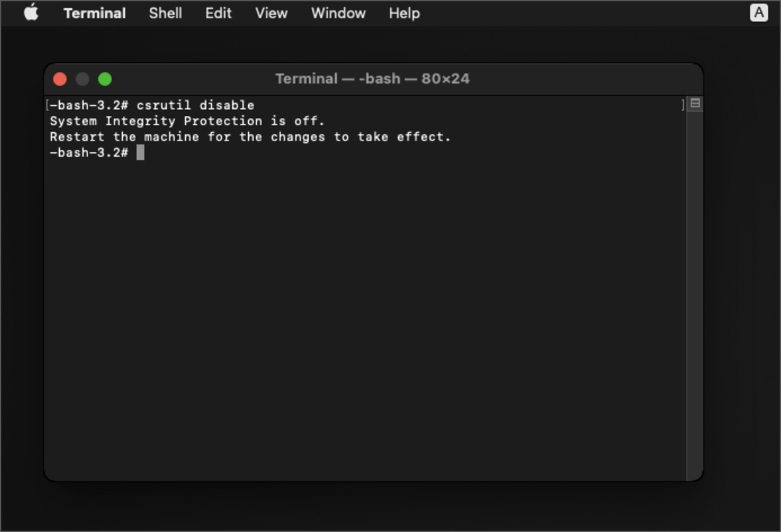The image size is (781, 532).
Task: Close the Terminal window with red button
Action: tap(60, 79)
